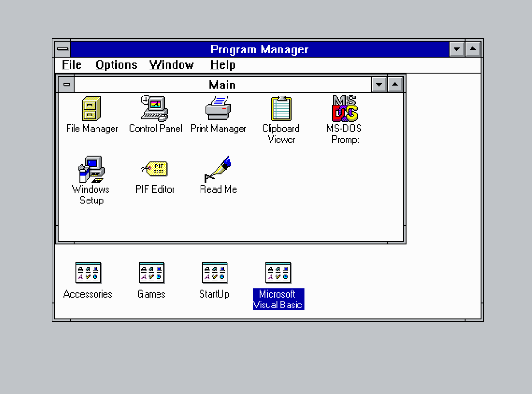Select the Games program group icon
Viewport: 532px width, 394px height.
tap(151, 272)
